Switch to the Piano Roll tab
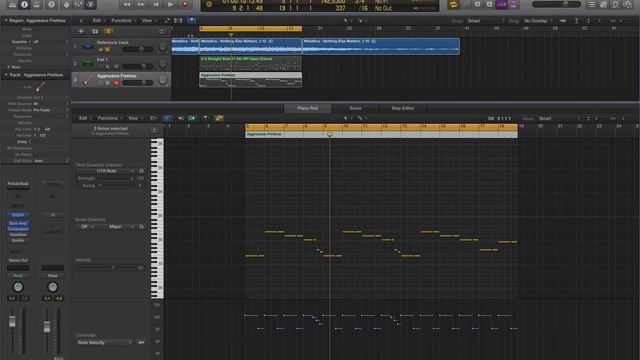The width and height of the screenshot is (640, 360). [x=307, y=108]
